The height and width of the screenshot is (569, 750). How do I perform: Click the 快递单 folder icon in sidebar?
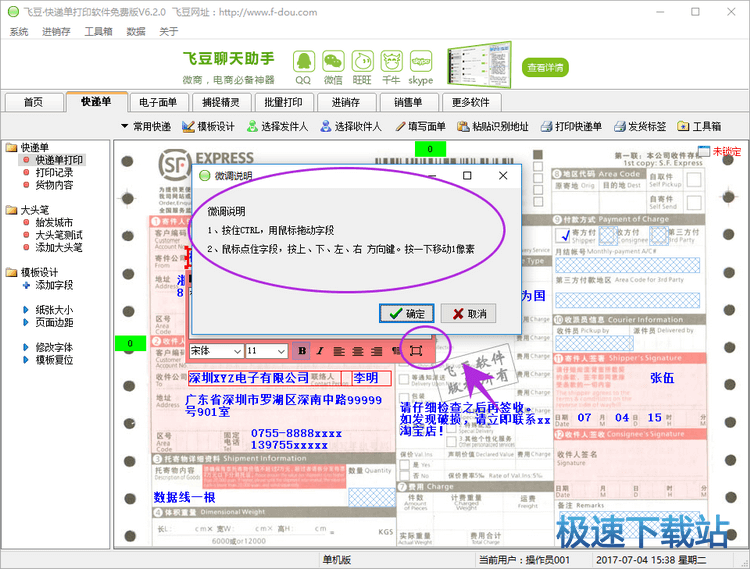coord(11,147)
